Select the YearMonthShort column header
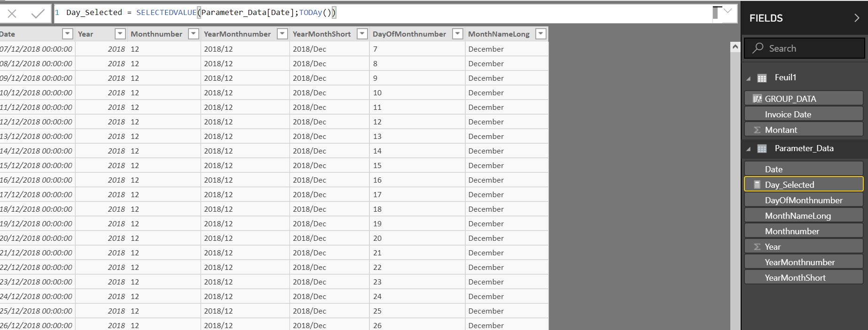The height and width of the screenshot is (330, 868). 329,34
